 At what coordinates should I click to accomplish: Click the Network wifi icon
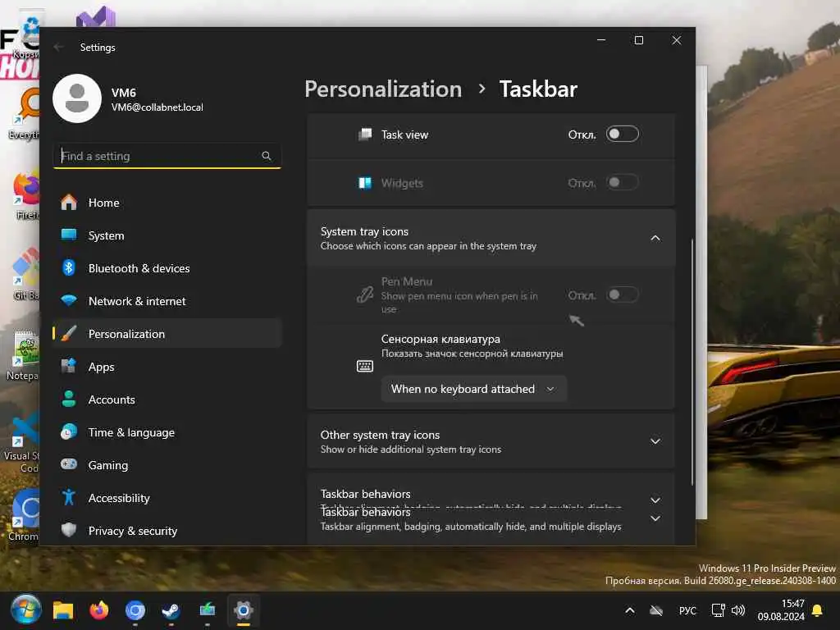69,300
